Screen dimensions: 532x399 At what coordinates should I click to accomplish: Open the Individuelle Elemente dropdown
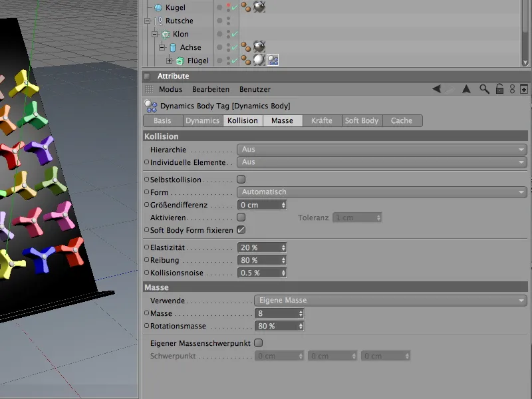point(382,162)
